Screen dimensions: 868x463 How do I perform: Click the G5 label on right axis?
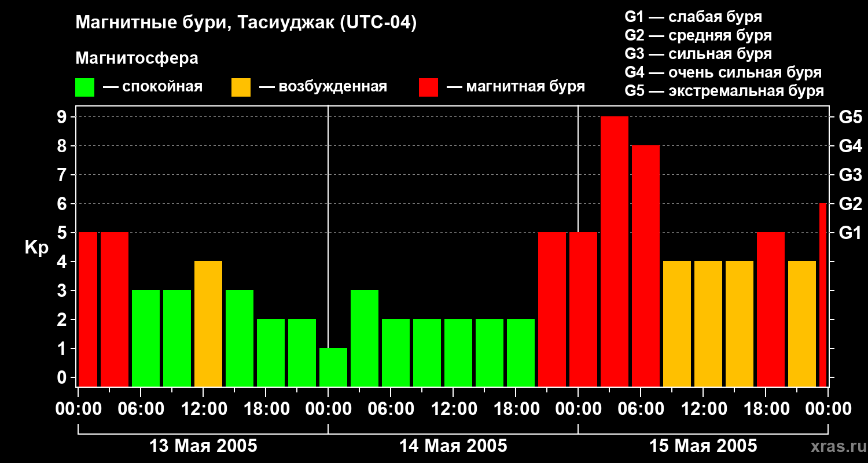point(851,117)
